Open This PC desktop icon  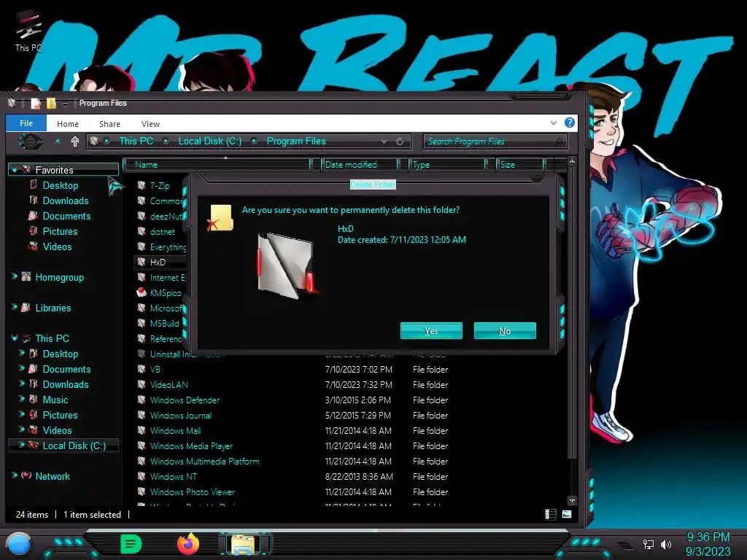click(28, 31)
